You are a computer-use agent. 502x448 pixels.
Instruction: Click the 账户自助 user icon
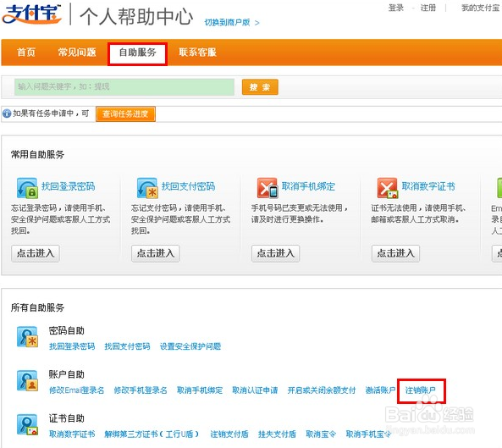point(27,381)
